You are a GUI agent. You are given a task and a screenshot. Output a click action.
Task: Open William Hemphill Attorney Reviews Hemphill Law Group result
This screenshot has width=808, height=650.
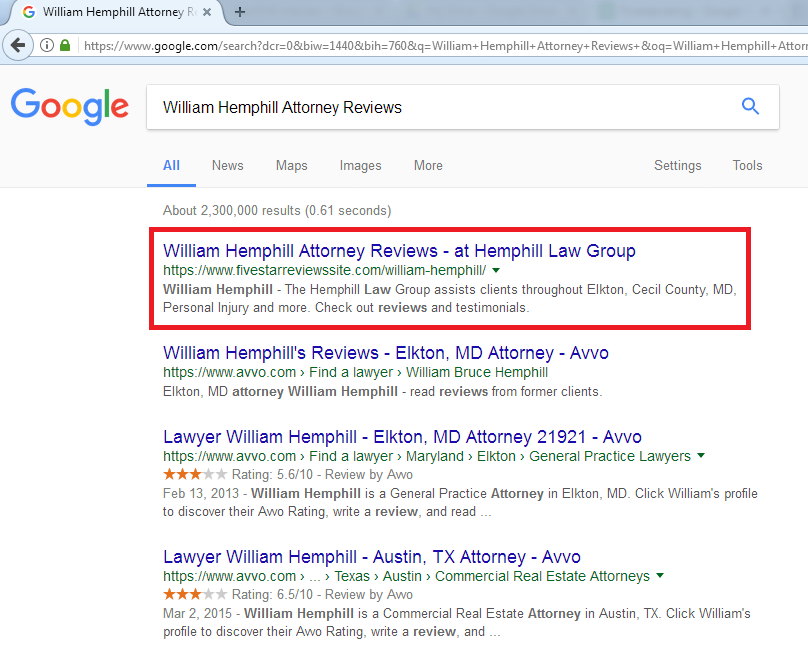tap(399, 251)
